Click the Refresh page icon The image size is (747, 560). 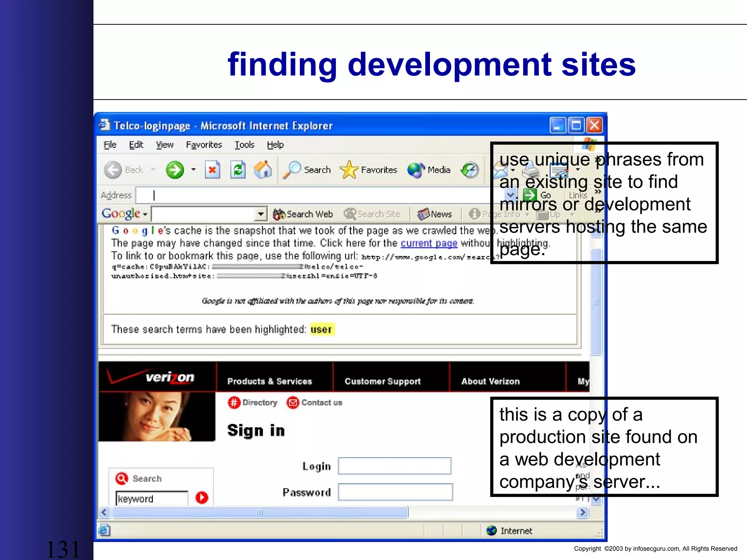pos(238,170)
